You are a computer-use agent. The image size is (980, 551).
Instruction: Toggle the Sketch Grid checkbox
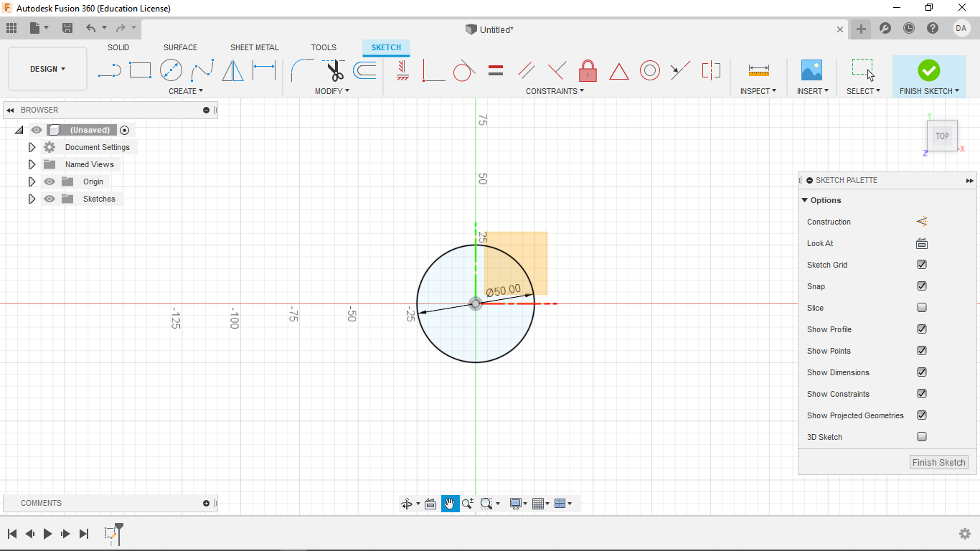pos(922,265)
